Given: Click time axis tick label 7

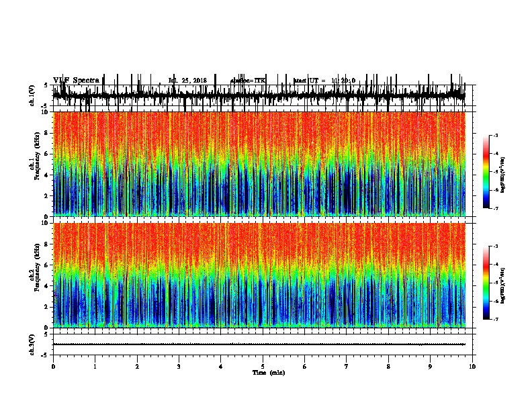Looking at the screenshot, I should pyautogui.click(x=347, y=367).
